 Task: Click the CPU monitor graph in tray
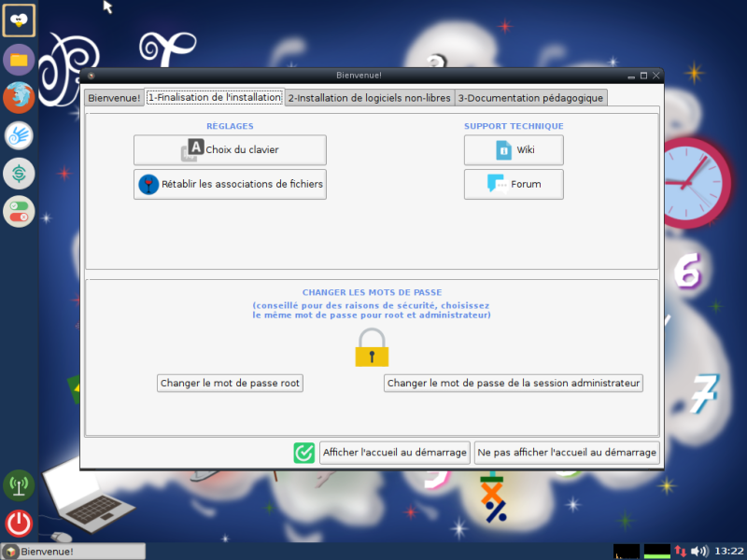627,552
